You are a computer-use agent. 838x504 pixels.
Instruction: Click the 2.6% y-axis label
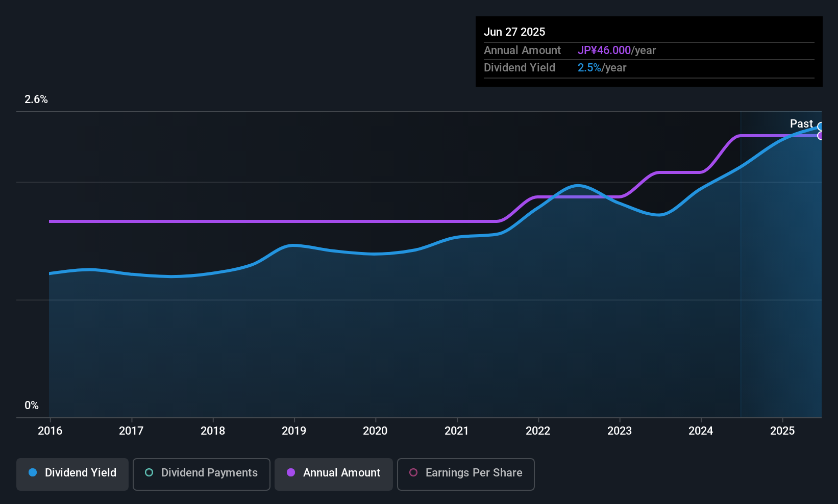point(36,99)
